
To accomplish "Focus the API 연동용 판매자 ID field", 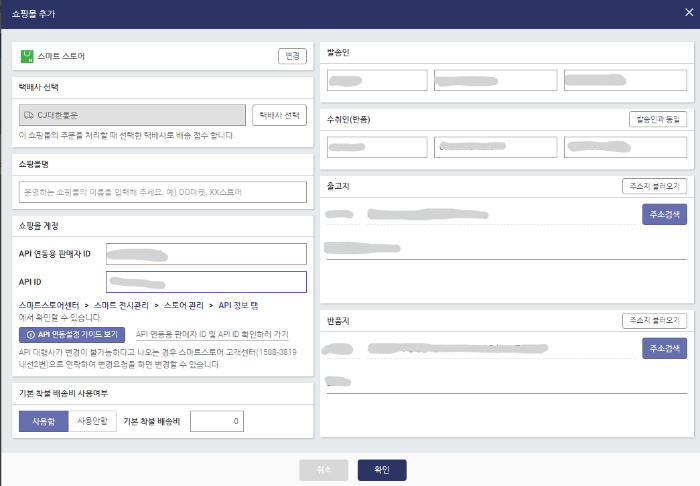I will [x=205, y=254].
